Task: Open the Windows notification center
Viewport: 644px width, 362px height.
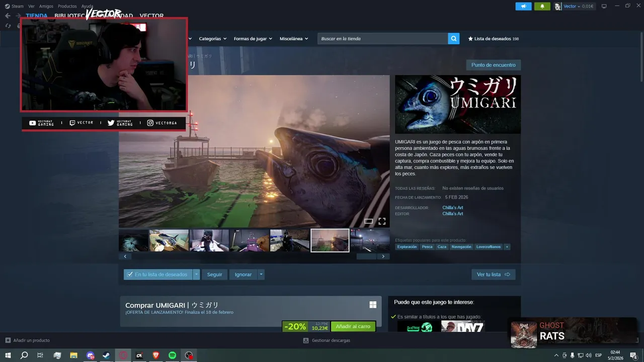Action: [634, 355]
